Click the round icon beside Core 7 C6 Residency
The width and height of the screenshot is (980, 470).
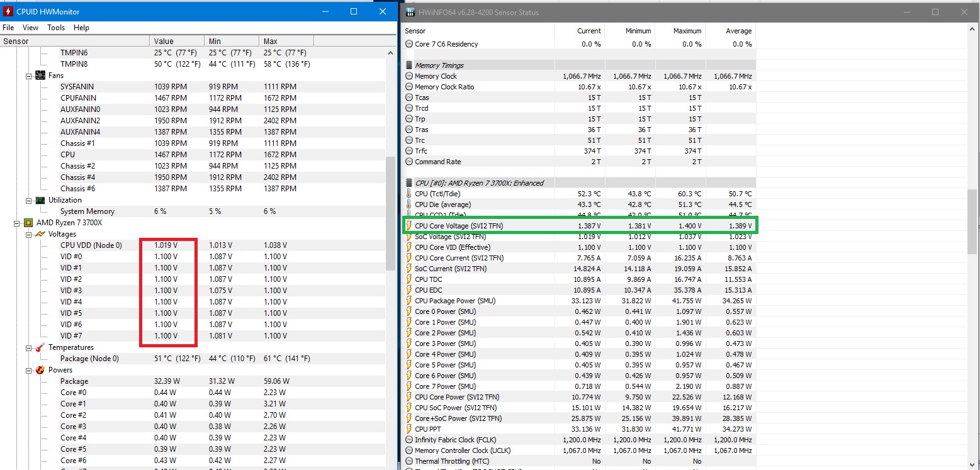409,44
